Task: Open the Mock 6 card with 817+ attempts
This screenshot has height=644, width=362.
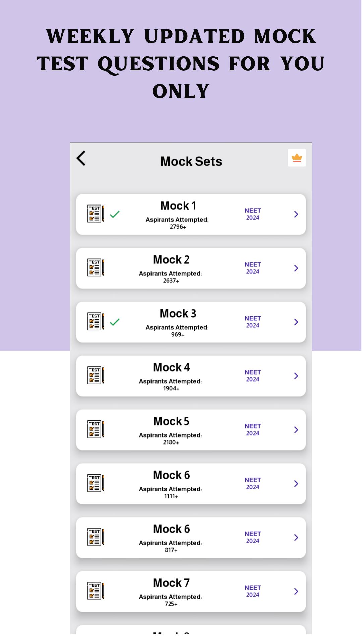Action: click(191, 538)
